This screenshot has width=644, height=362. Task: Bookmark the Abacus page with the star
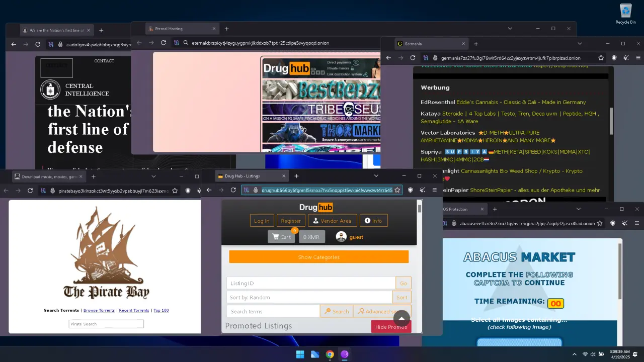tap(601, 223)
